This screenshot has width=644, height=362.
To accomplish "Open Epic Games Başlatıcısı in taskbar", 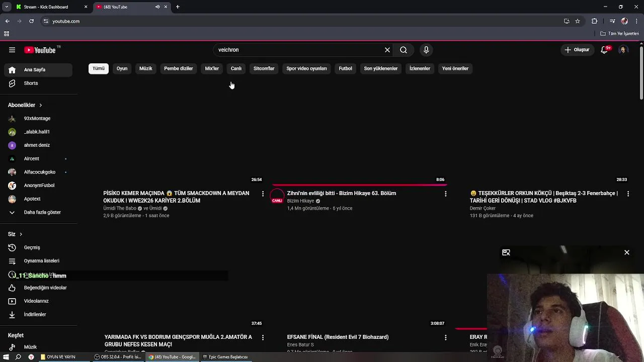I will click(x=225, y=357).
